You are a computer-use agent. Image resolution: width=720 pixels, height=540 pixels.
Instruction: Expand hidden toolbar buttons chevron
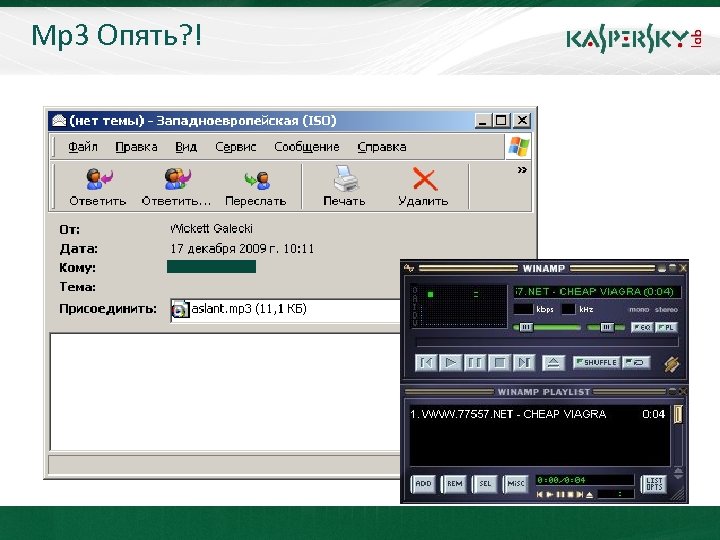coord(522,170)
